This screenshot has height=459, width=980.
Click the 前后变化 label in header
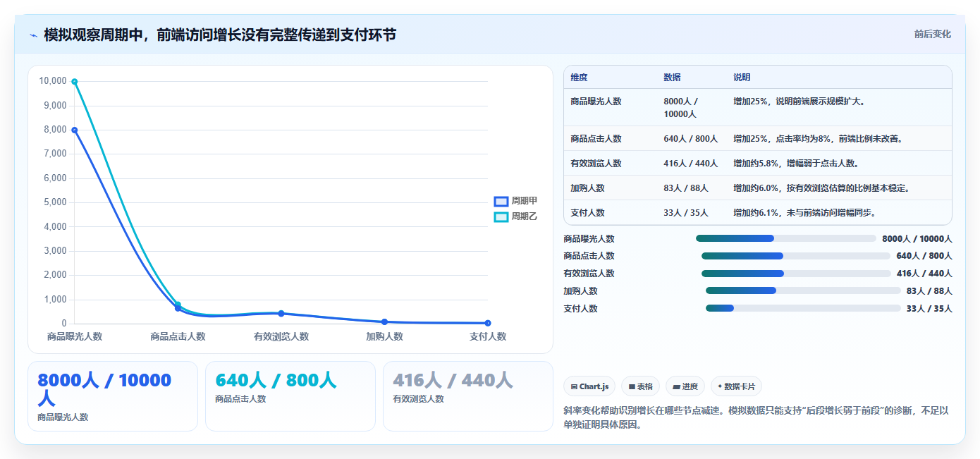[932, 34]
